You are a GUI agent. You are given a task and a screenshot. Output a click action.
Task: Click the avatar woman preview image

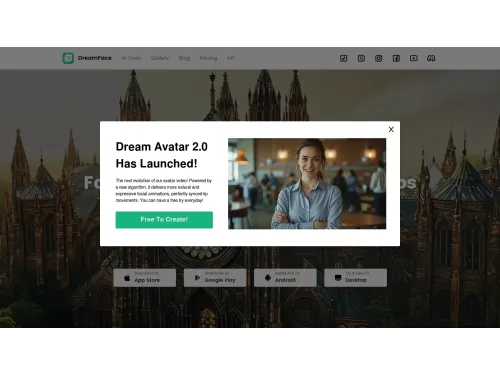coord(307,184)
